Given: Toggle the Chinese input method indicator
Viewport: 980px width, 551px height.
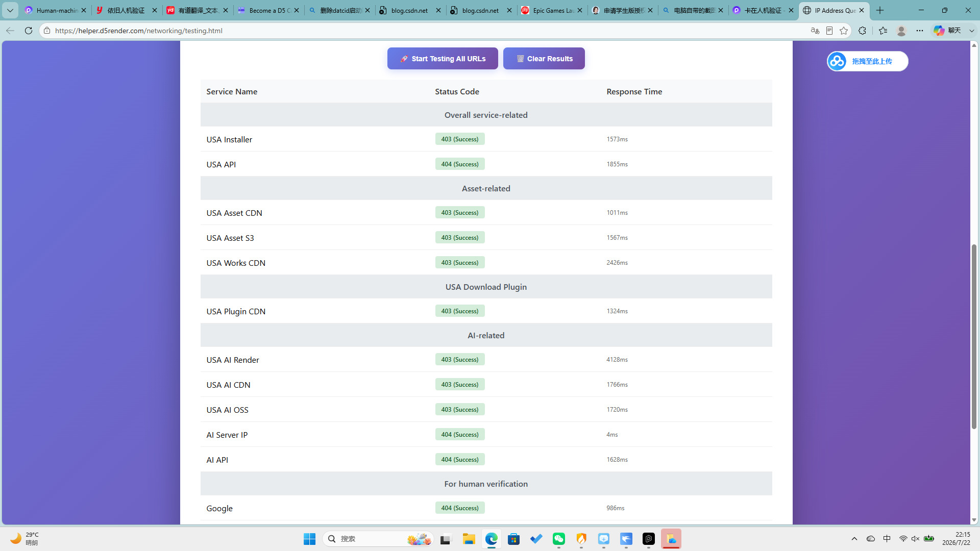Looking at the screenshot, I should tap(887, 539).
